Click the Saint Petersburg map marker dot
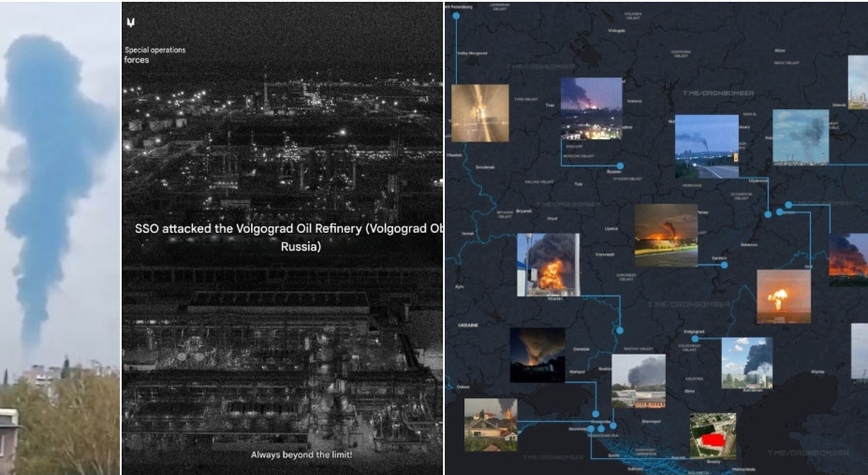 [456, 16]
